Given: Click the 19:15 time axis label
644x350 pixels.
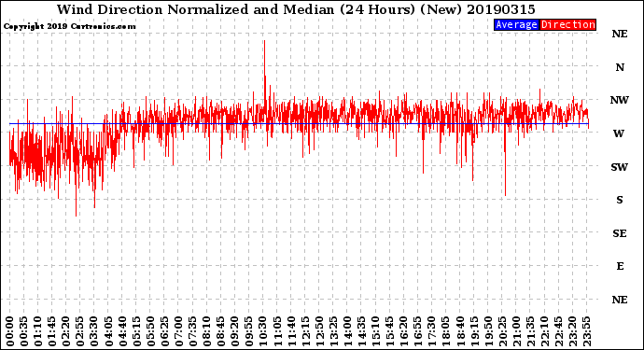Looking at the screenshot, I should coord(474,331).
